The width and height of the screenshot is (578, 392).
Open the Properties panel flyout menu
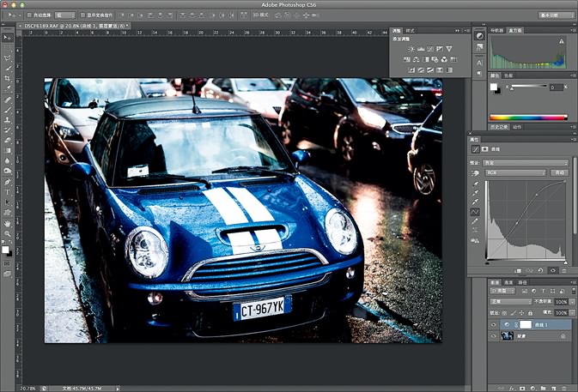point(573,140)
